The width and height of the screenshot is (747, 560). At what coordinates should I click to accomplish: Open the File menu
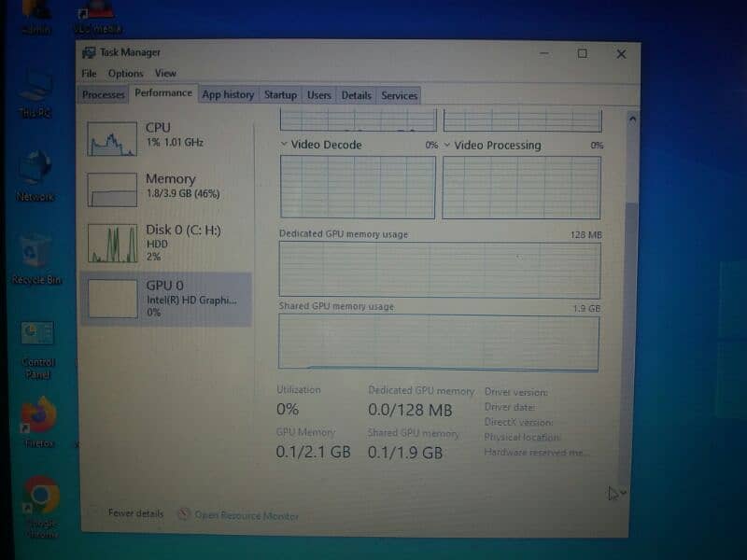(x=89, y=74)
